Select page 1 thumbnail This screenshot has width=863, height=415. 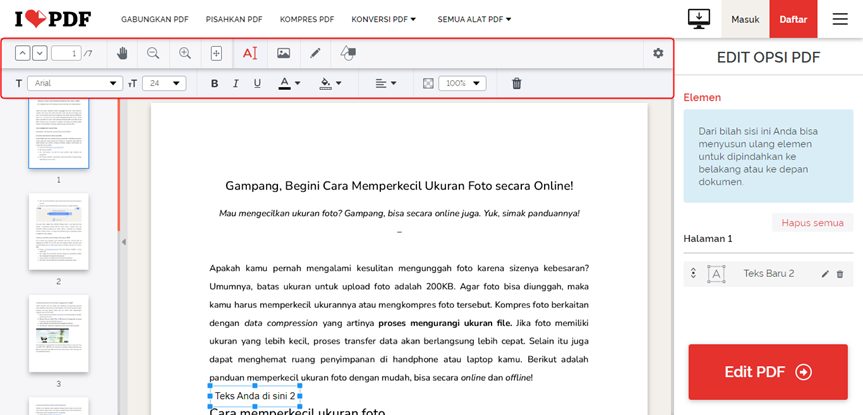[58, 134]
